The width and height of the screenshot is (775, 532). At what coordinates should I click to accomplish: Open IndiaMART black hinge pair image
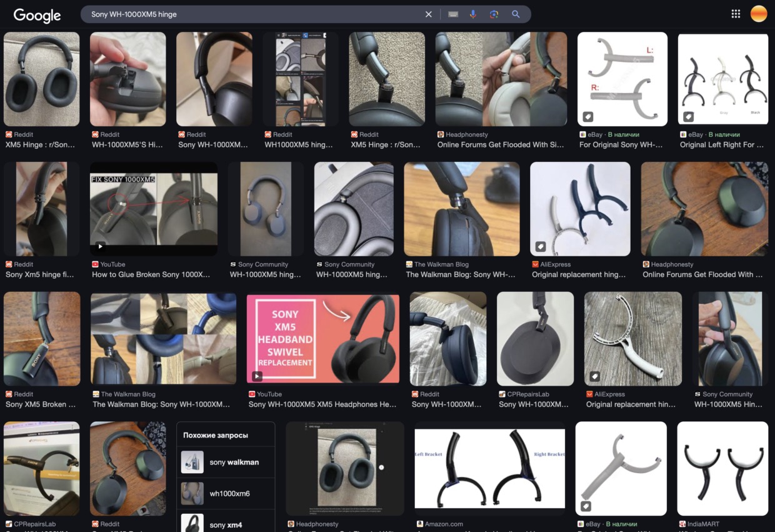(x=722, y=468)
